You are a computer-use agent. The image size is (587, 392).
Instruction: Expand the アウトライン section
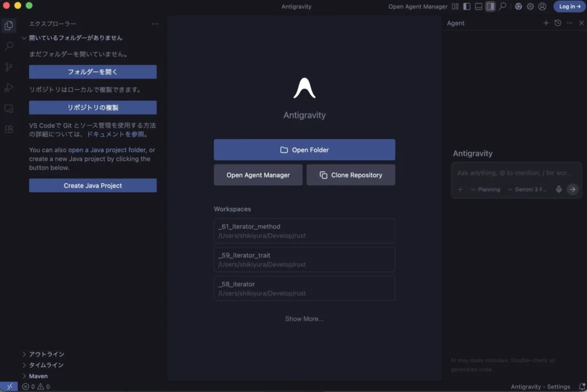click(46, 354)
